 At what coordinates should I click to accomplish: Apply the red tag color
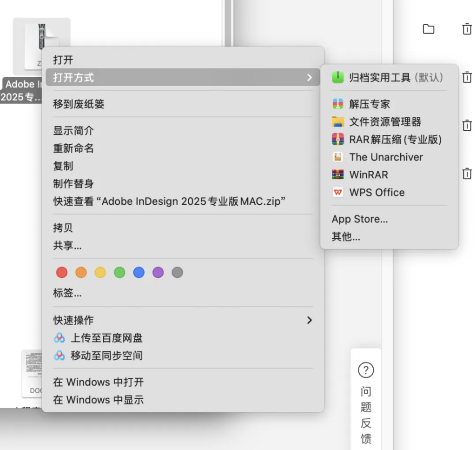62,272
